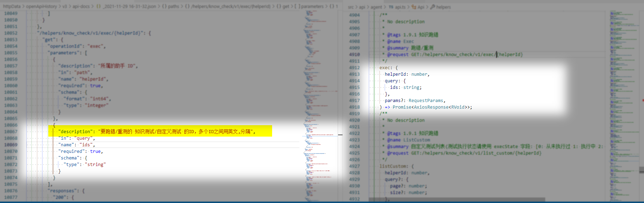Viewport: 644px width, 203px height.
Task: Click line number 4910 in the right gutter
Action: (x=354, y=54)
